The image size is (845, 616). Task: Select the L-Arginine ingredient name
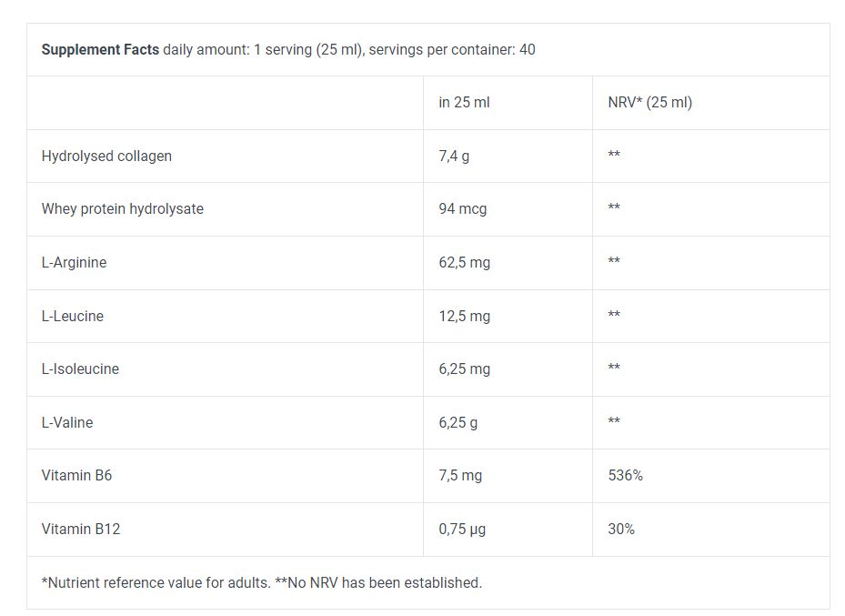click(x=74, y=262)
